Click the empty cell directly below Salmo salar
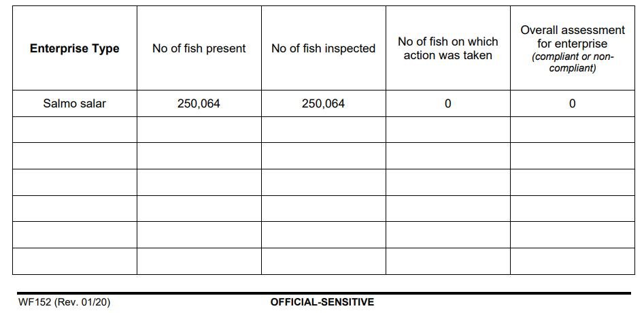 [75, 129]
